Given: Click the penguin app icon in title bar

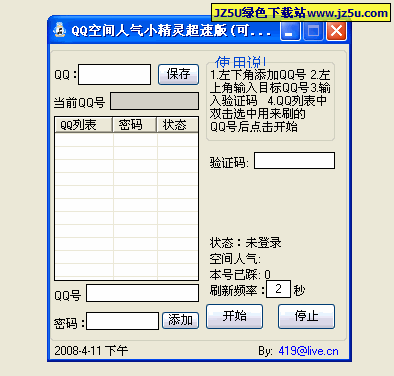Looking at the screenshot, I should pos(60,30).
